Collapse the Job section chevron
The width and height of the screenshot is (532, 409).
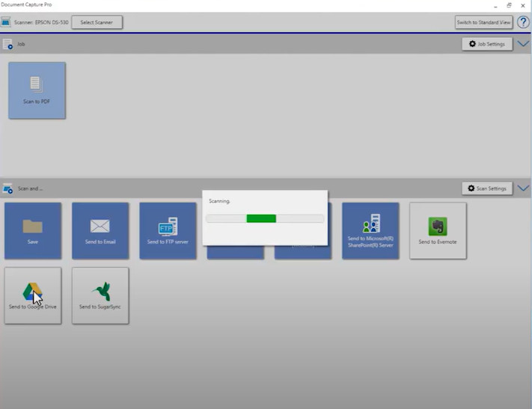[x=523, y=44]
